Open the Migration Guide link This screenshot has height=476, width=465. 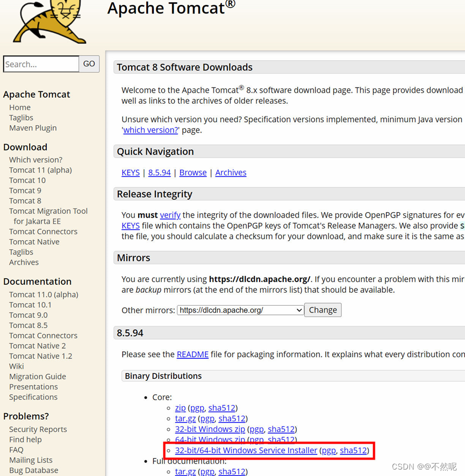click(x=38, y=377)
